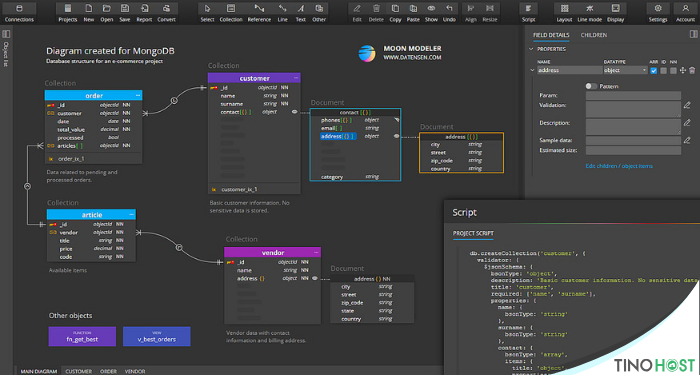Open the Connections panel icon

point(19,8)
